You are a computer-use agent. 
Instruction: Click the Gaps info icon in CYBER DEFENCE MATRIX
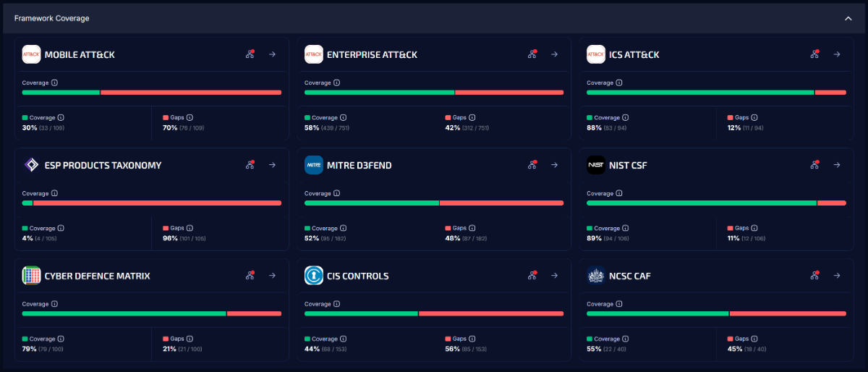pyautogui.click(x=190, y=339)
